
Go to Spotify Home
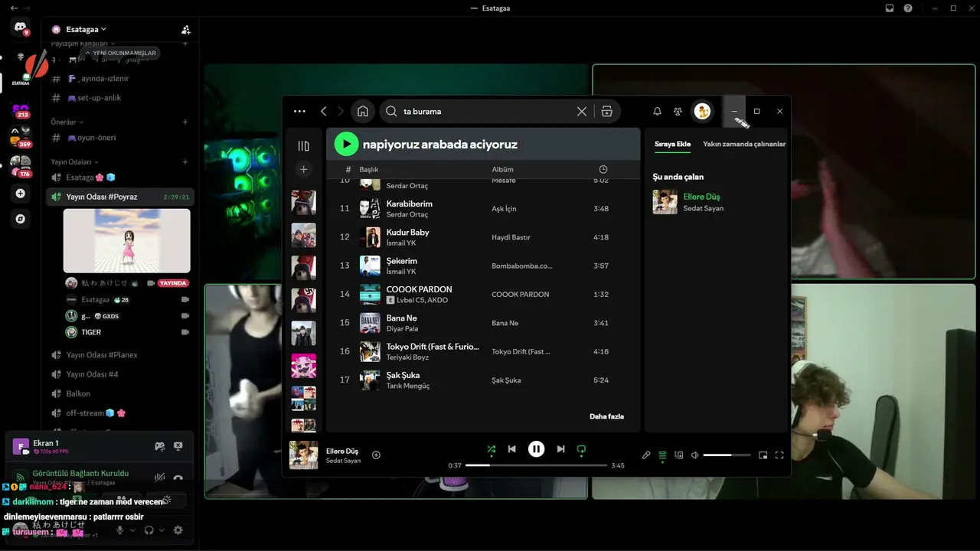tap(363, 112)
